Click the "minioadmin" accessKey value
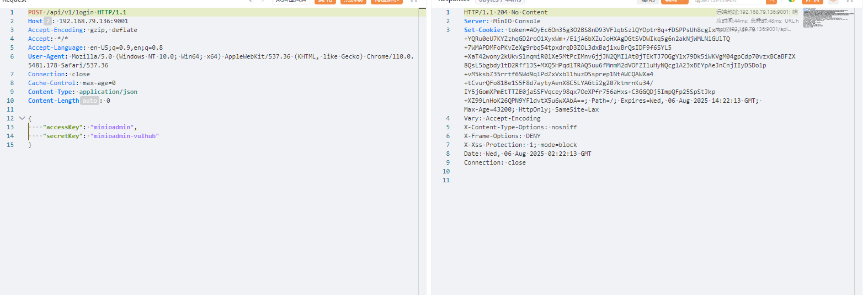 (x=112, y=127)
